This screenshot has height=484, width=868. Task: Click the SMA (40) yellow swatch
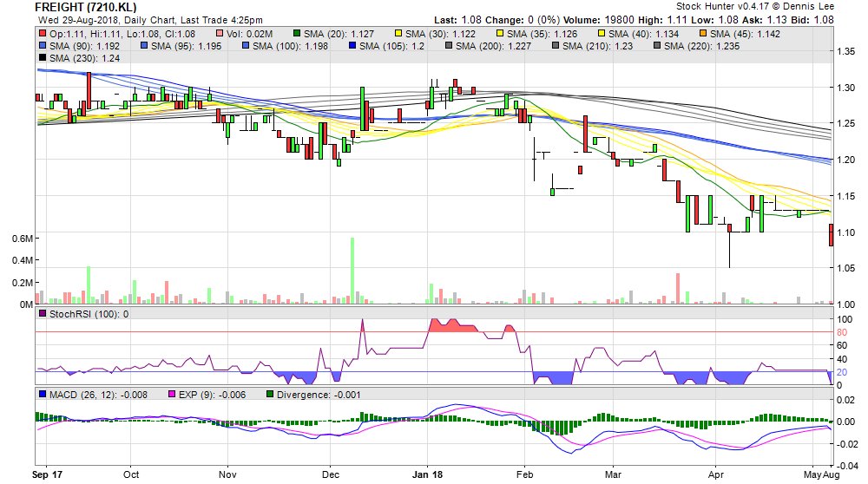pyautogui.click(x=602, y=34)
